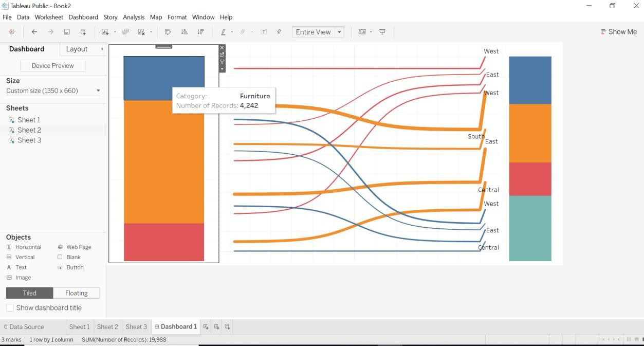Image resolution: width=644 pixels, height=346 pixels.
Task: Click the Save icon in toolbar
Action: pos(67,32)
